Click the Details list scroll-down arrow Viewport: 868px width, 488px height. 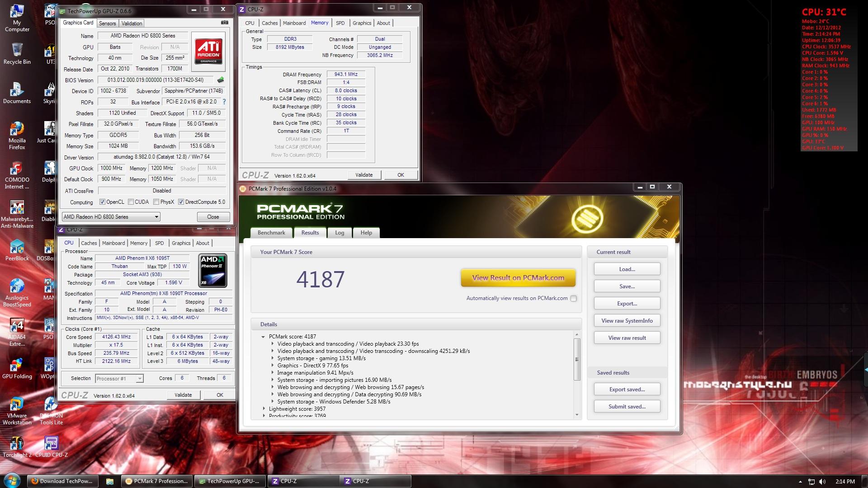pyautogui.click(x=577, y=415)
